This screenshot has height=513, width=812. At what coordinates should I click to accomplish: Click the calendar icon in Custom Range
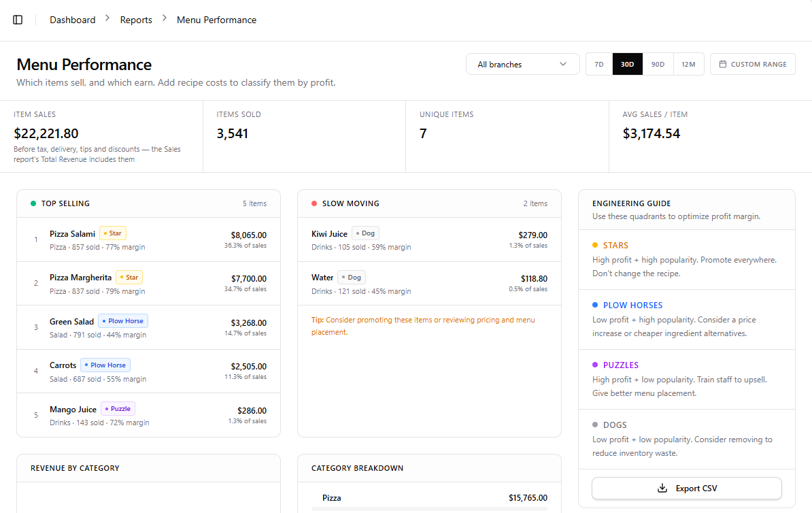coord(722,64)
